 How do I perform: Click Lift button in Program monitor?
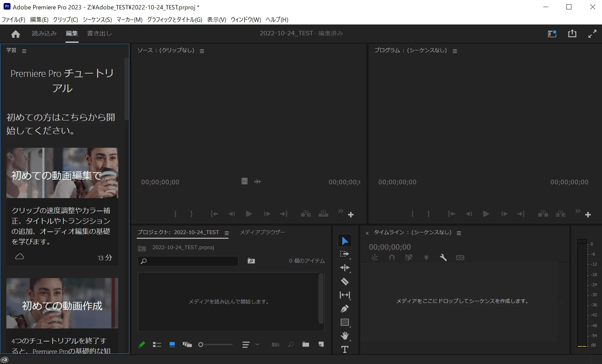coord(543,214)
